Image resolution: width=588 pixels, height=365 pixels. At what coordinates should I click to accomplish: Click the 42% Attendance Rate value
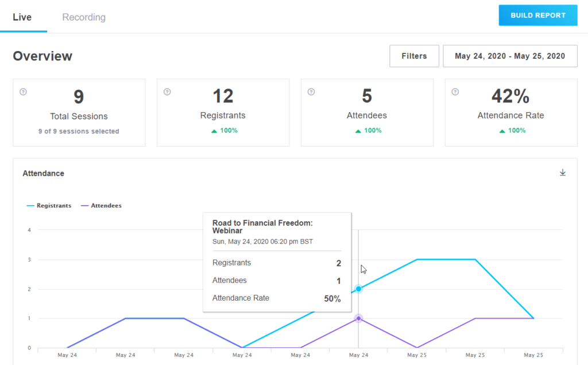click(x=510, y=97)
